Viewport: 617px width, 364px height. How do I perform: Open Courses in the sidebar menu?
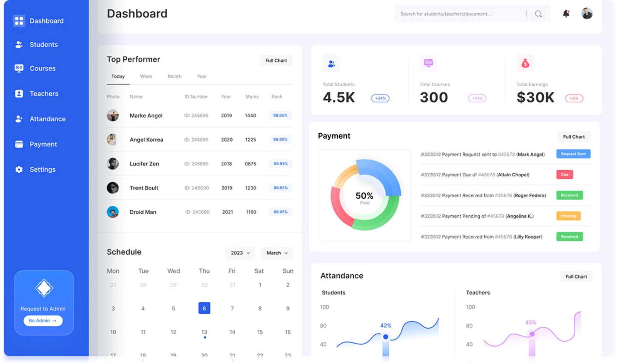click(x=42, y=69)
